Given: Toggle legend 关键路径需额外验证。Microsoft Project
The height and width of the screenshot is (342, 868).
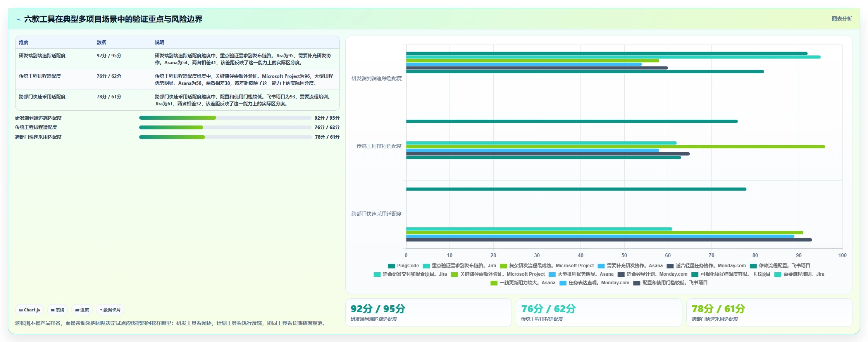Looking at the screenshot, I should click(x=498, y=274).
